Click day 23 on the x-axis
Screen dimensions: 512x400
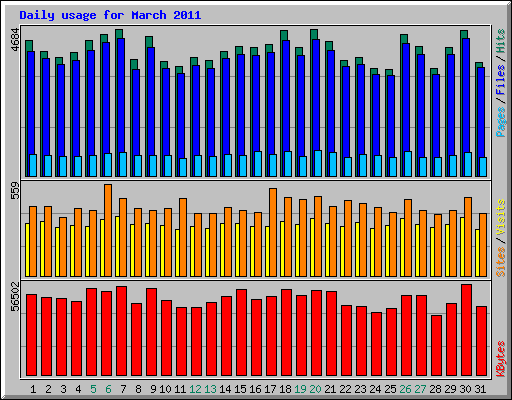click(x=360, y=389)
